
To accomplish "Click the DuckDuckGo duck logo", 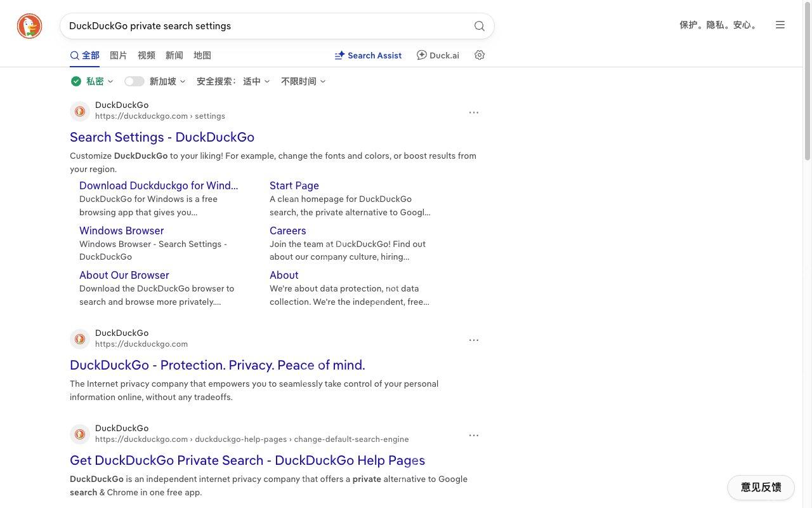I will pos(29,26).
